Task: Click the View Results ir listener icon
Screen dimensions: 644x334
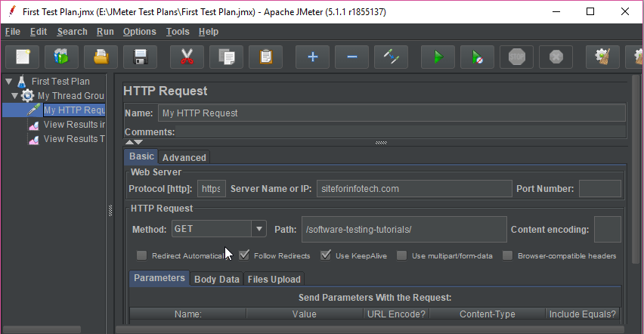Action: (x=34, y=125)
